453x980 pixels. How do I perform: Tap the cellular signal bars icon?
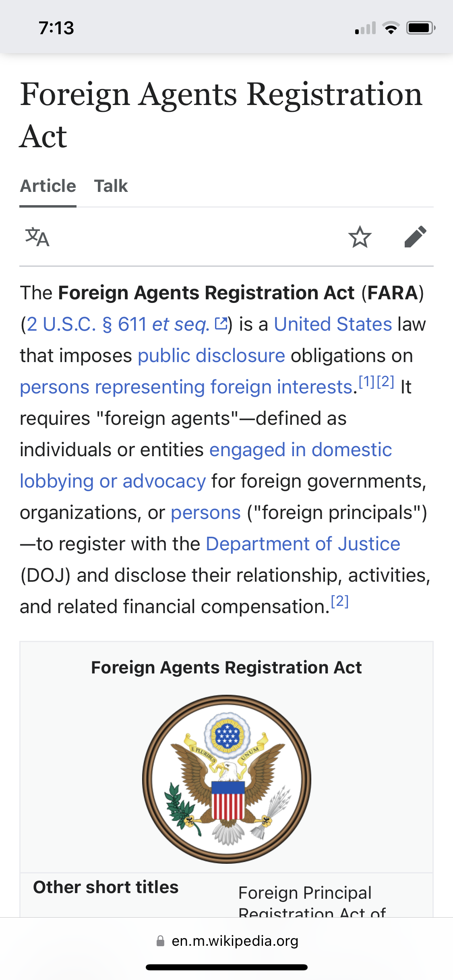(365, 28)
